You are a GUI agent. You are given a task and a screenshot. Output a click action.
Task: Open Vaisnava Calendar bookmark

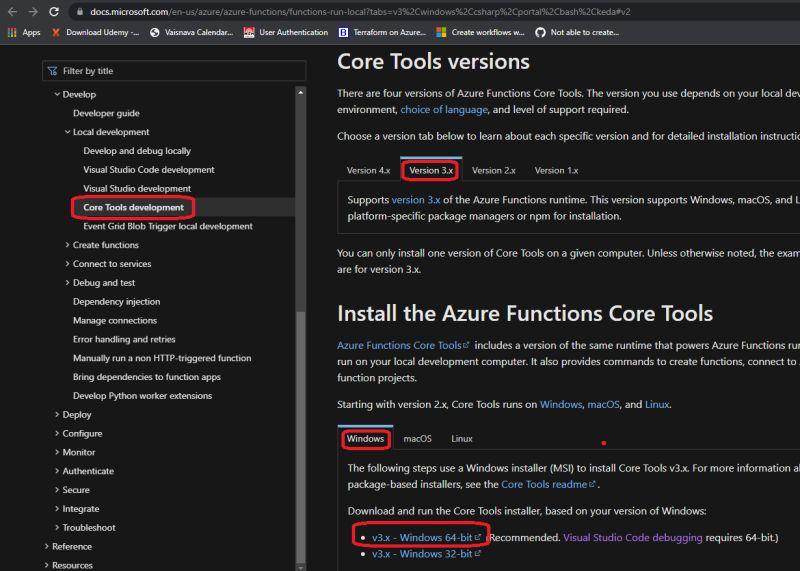point(191,32)
